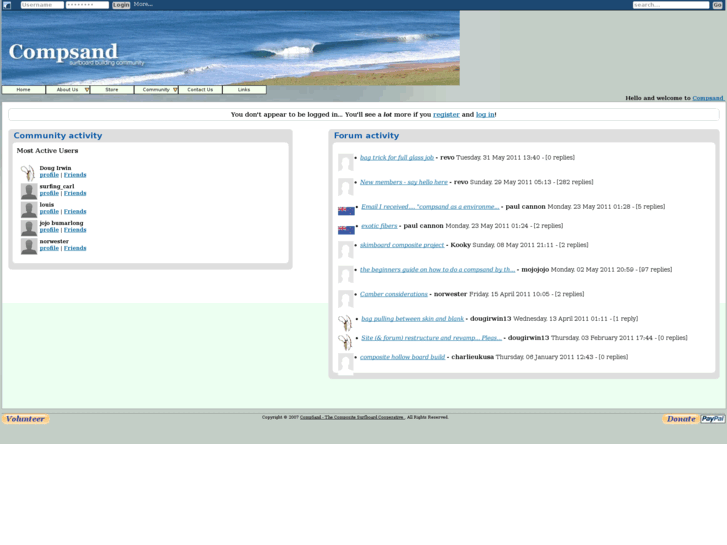Screen dimensions: 727x545
Task: Open louis's profile link
Action: click(49, 212)
